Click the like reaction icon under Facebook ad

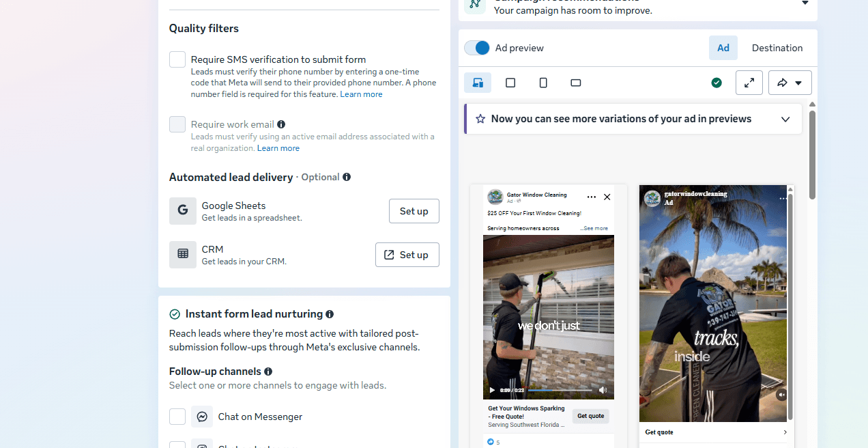pos(491,442)
